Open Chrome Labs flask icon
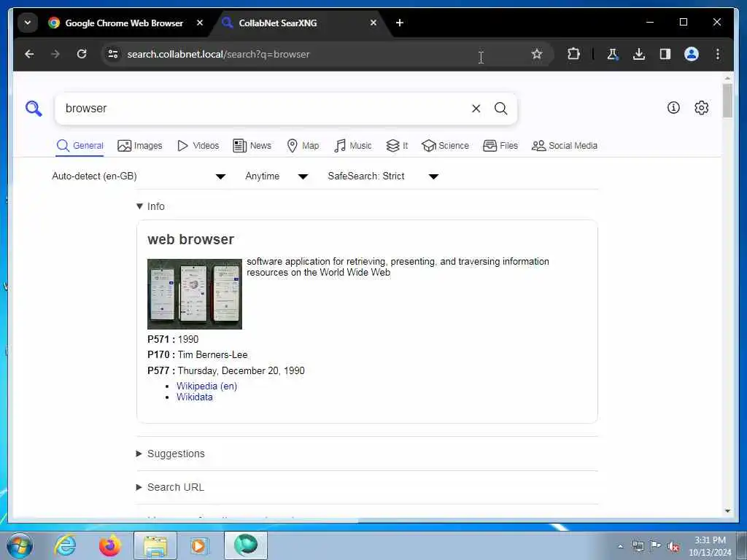The image size is (747, 560). point(613,54)
